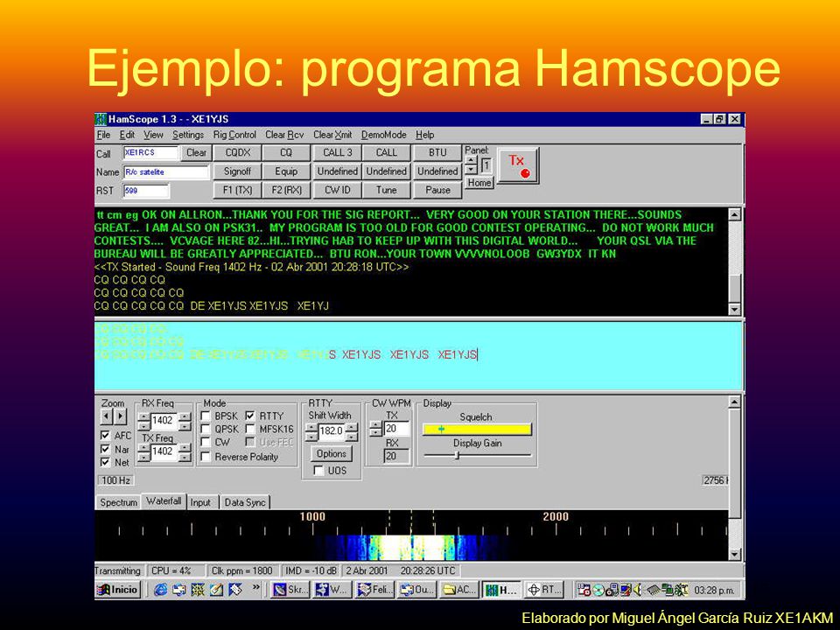Switch to the Data Sync tab
Viewport: 840px width, 630px height.
click(245, 502)
